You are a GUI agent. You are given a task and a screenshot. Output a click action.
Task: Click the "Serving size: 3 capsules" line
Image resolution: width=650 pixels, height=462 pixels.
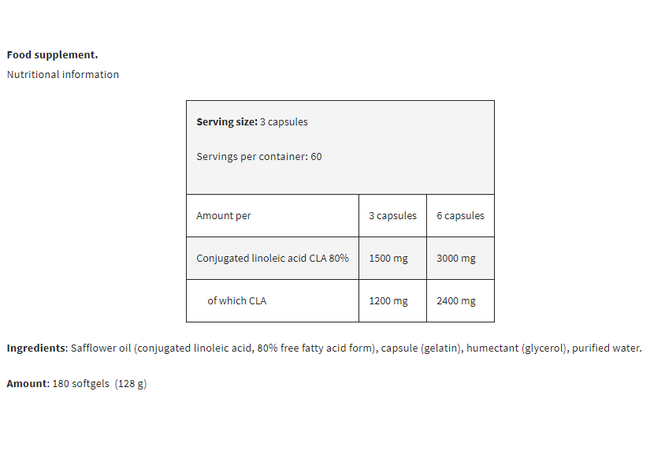tap(252, 122)
